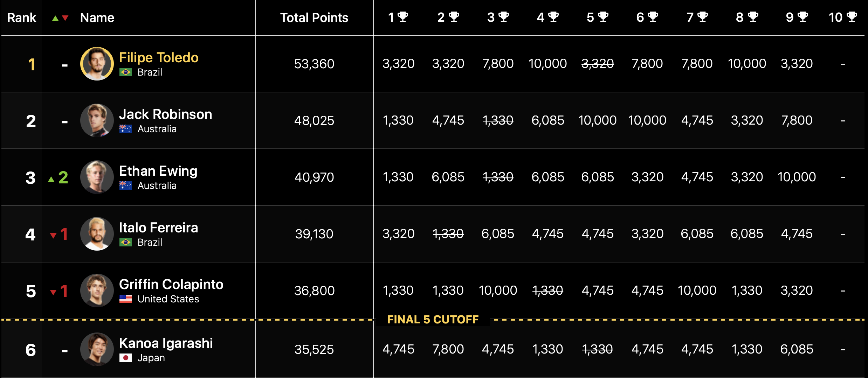Select event 9 trophy column header
This screenshot has height=378, width=868.
pyautogui.click(x=797, y=17)
